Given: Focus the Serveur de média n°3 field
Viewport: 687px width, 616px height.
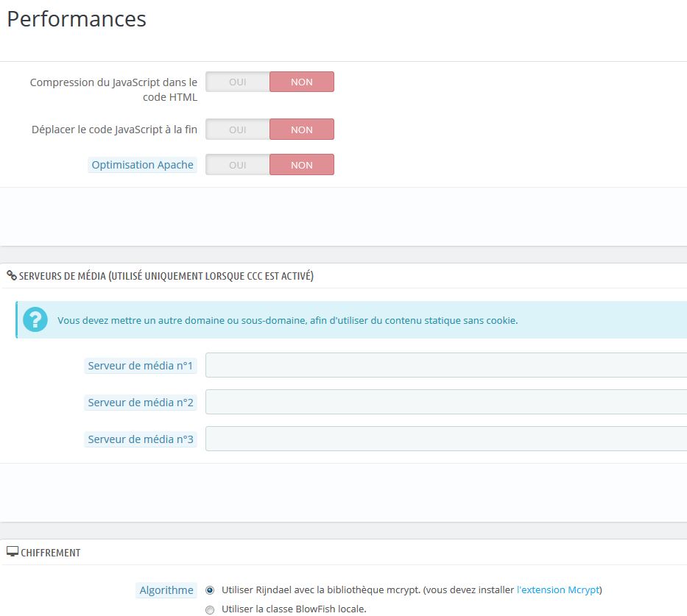Looking at the screenshot, I should tap(446, 439).
